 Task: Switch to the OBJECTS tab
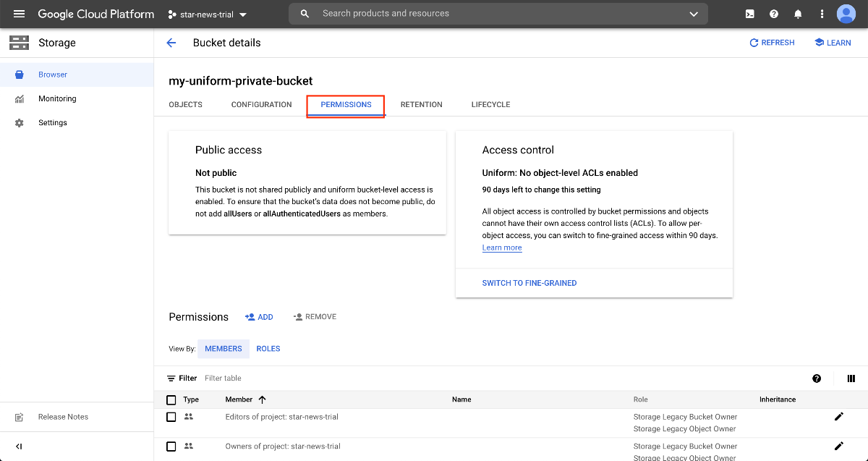click(x=186, y=104)
